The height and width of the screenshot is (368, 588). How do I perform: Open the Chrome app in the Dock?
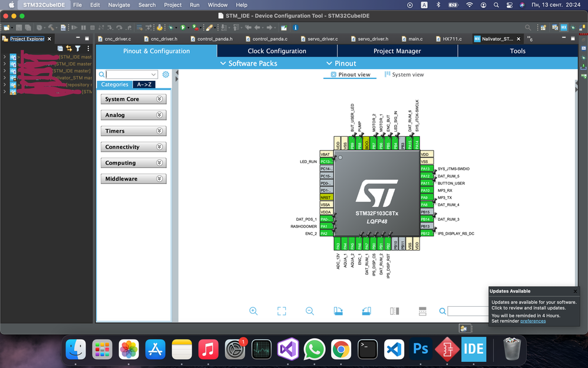(341, 349)
